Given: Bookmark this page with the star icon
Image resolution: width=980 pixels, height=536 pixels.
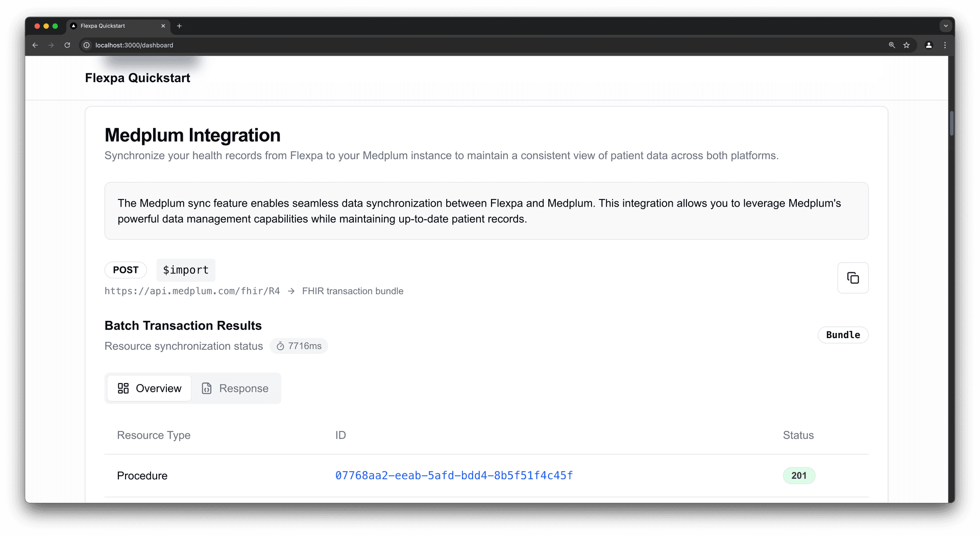Looking at the screenshot, I should click(x=906, y=45).
